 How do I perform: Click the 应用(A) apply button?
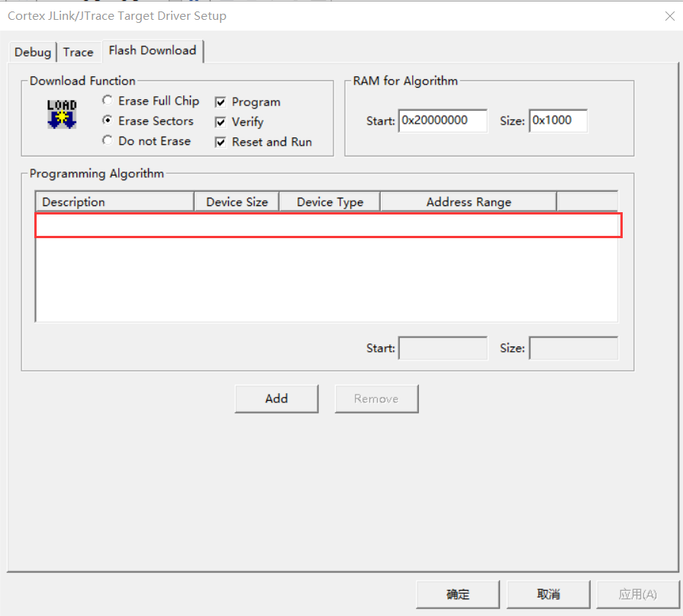pos(638,594)
